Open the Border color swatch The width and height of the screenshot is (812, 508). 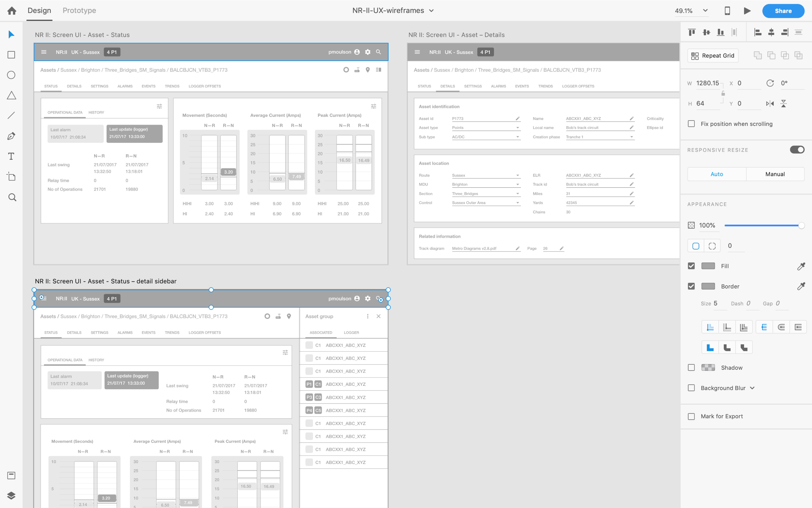click(x=708, y=286)
